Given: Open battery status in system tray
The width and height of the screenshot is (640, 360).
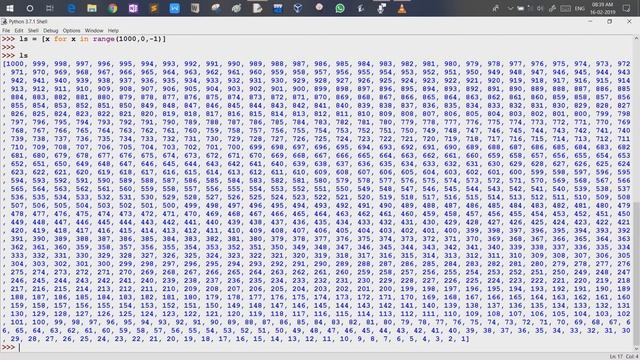Looking at the screenshot, I should click(520, 8).
